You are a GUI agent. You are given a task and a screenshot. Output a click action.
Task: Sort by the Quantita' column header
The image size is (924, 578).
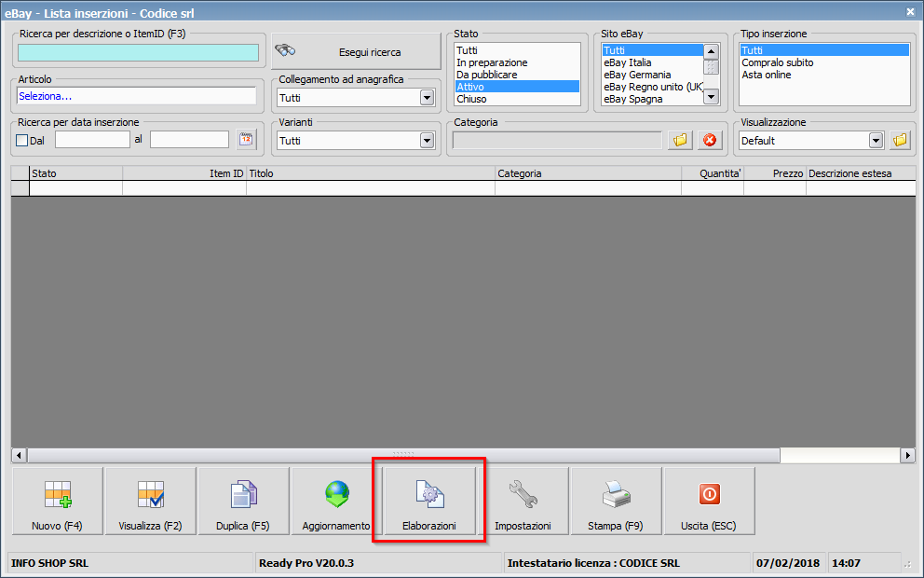click(x=713, y=173)
